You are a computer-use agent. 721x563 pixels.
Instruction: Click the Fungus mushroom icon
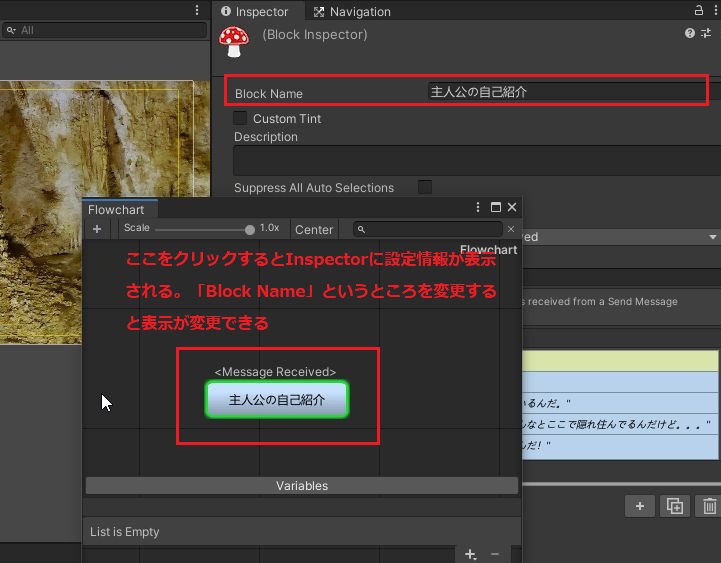pos(234,42)
